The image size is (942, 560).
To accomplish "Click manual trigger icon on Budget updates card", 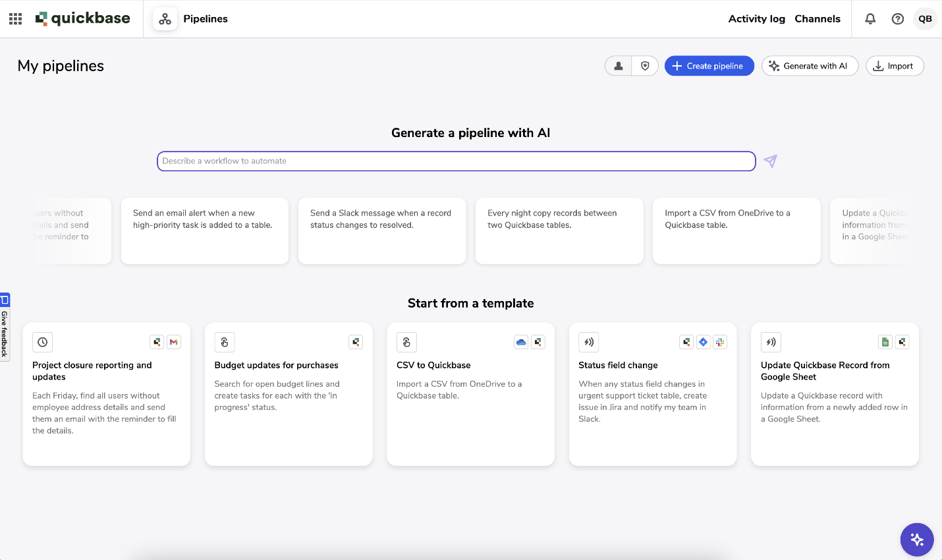I will pyautogui.click(x=225, y=343).
